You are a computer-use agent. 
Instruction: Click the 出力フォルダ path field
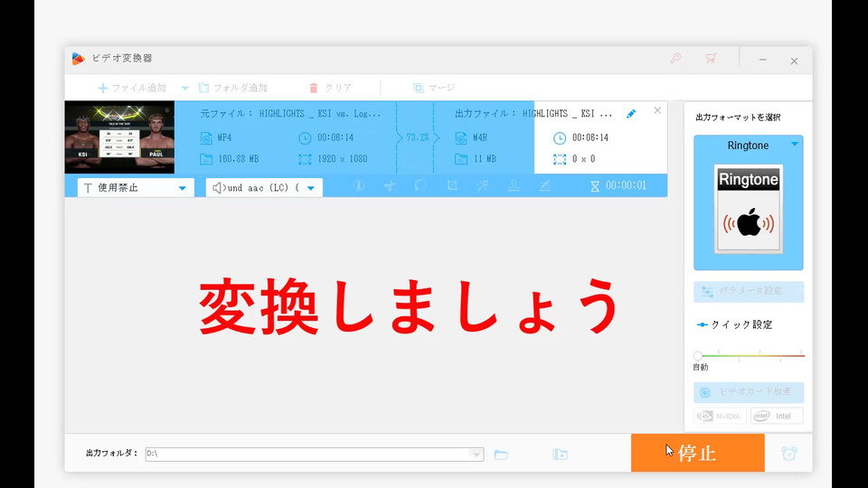[315, 455]
